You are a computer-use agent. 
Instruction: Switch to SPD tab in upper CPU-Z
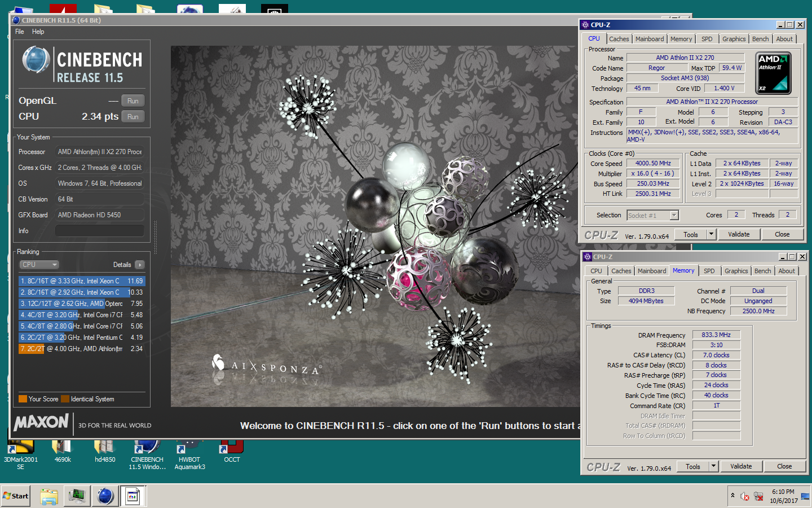coord(707,39)
